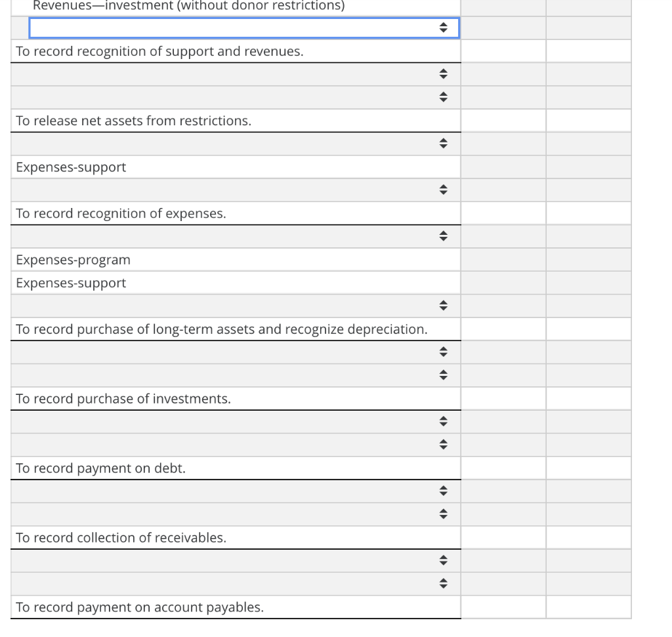Open the first dropdown above 'To record collection of receivables'
Image resolution: width=672 pixels, height=637 pixels.
point(444,490)
